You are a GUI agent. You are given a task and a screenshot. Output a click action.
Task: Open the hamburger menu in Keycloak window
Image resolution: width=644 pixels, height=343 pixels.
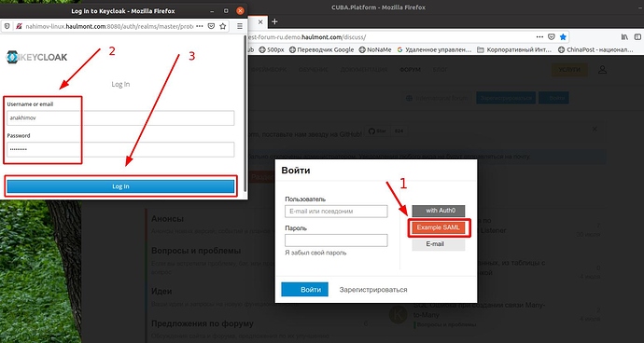[240, 26]
